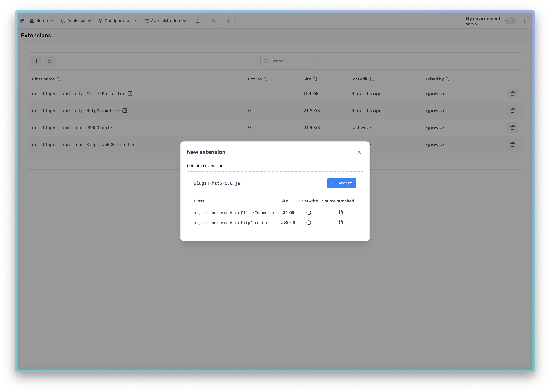Open the three-dot options menu at top right

click(524, 21)
